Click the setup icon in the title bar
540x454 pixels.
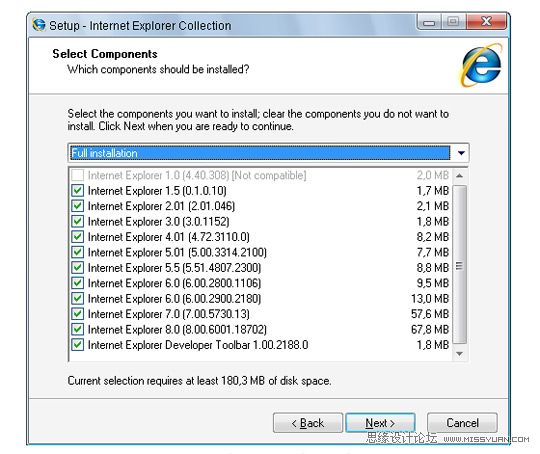(39, 25)
